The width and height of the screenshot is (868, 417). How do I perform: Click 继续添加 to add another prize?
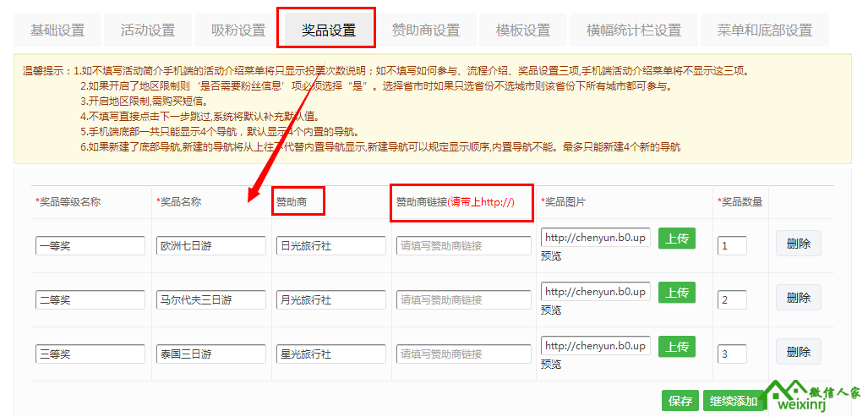[733, 400]
